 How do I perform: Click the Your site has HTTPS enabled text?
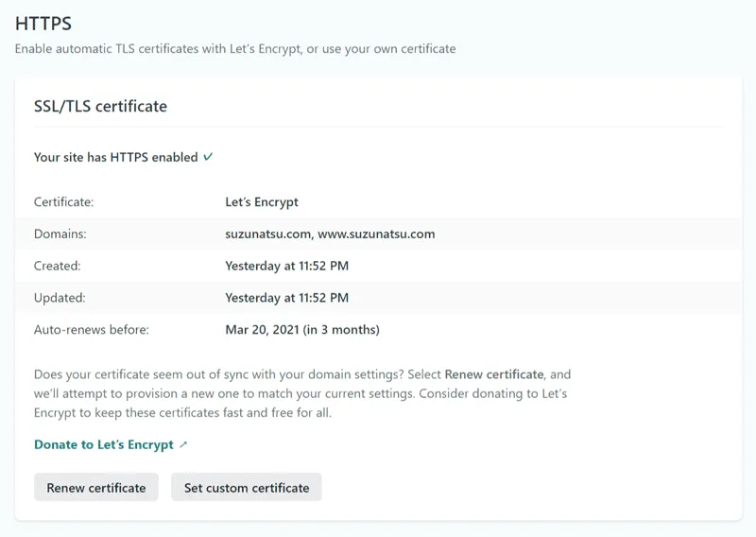coord(115,157)
